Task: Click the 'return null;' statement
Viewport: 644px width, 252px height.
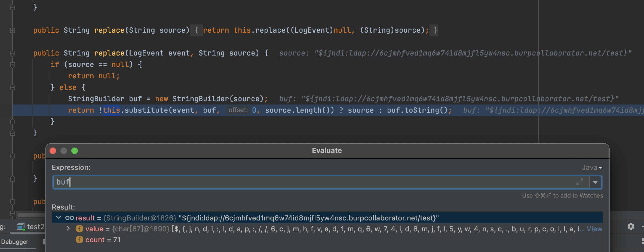Action: 94,76
